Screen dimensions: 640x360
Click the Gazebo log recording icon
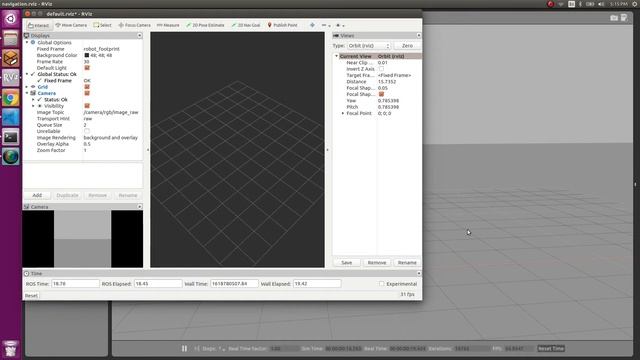[624, 18]
